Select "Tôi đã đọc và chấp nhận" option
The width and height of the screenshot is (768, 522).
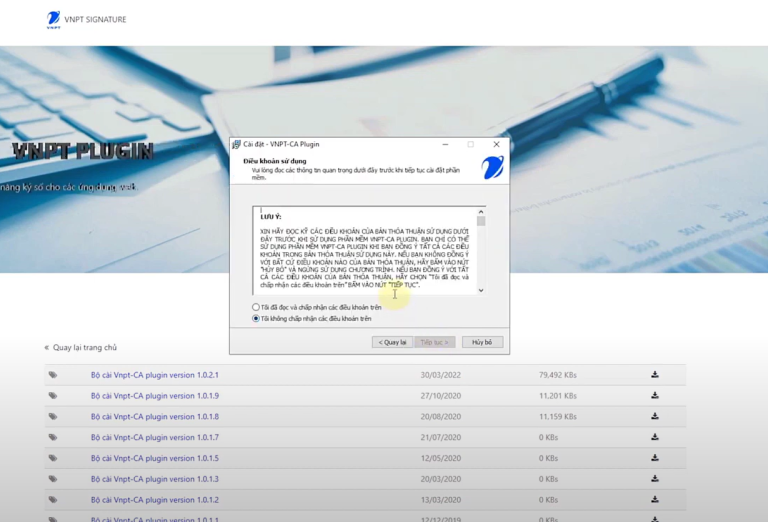(x=256, y=307)
